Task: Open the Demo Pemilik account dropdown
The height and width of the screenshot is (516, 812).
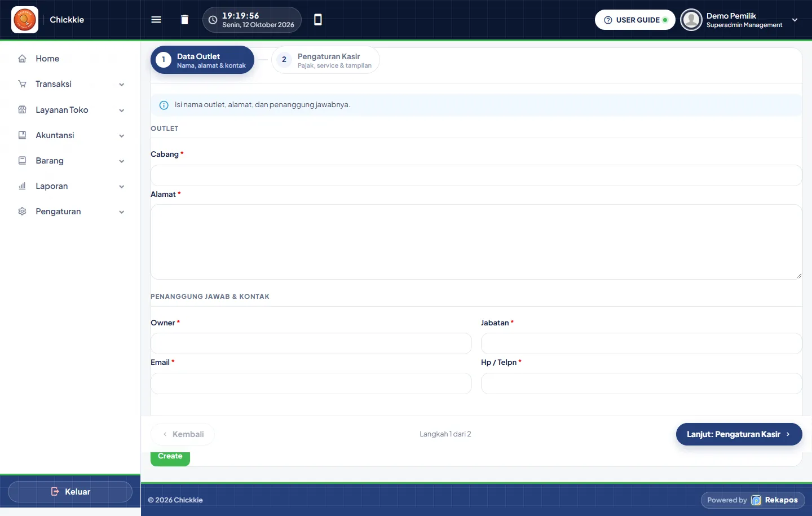Action: tap(740, 20)
